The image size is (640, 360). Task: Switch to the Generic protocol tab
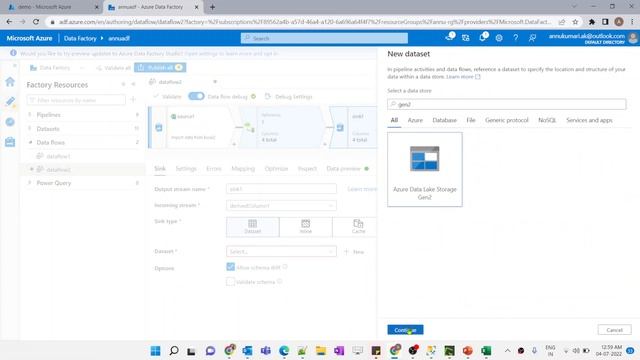[507, 120]
